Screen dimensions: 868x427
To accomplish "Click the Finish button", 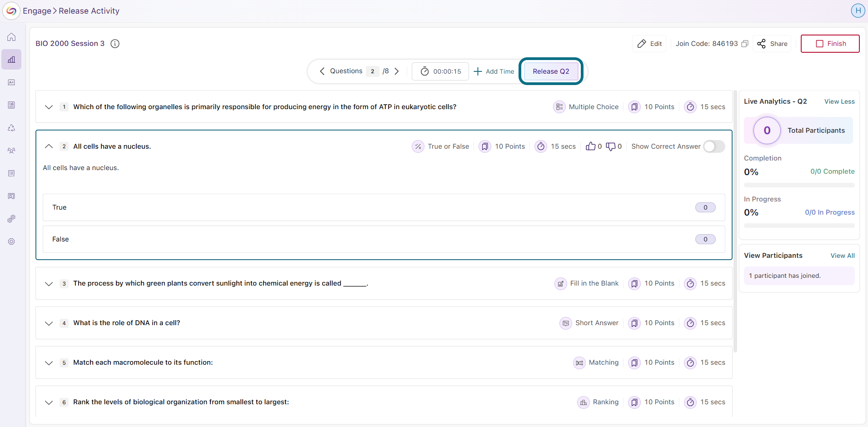I will 830,44.
